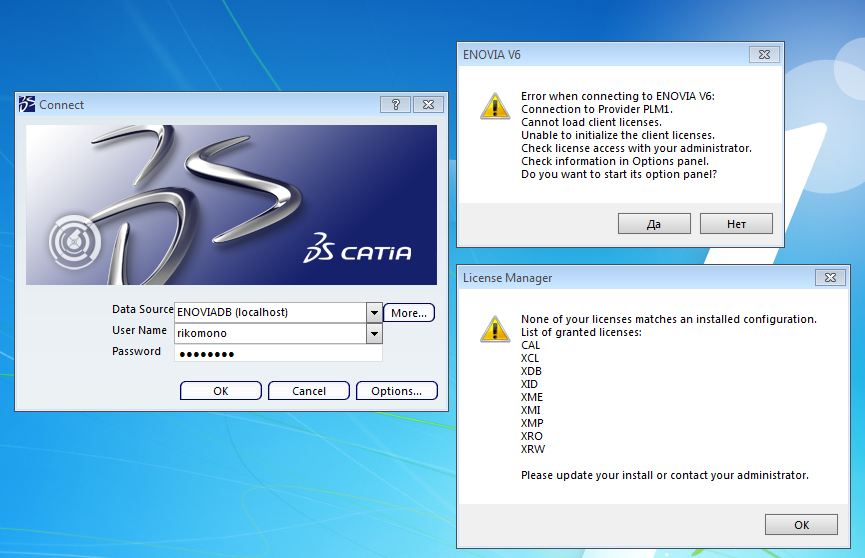Viewport: 865px width, 558px height.
Task: Expand the Data Source dropdown arrow
Action: 374,313
